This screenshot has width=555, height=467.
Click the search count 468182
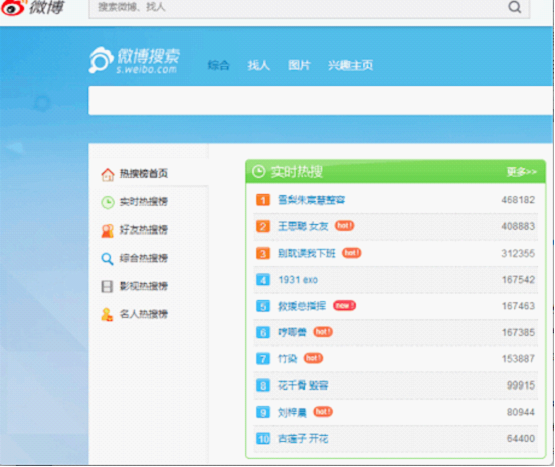(518, 200)
